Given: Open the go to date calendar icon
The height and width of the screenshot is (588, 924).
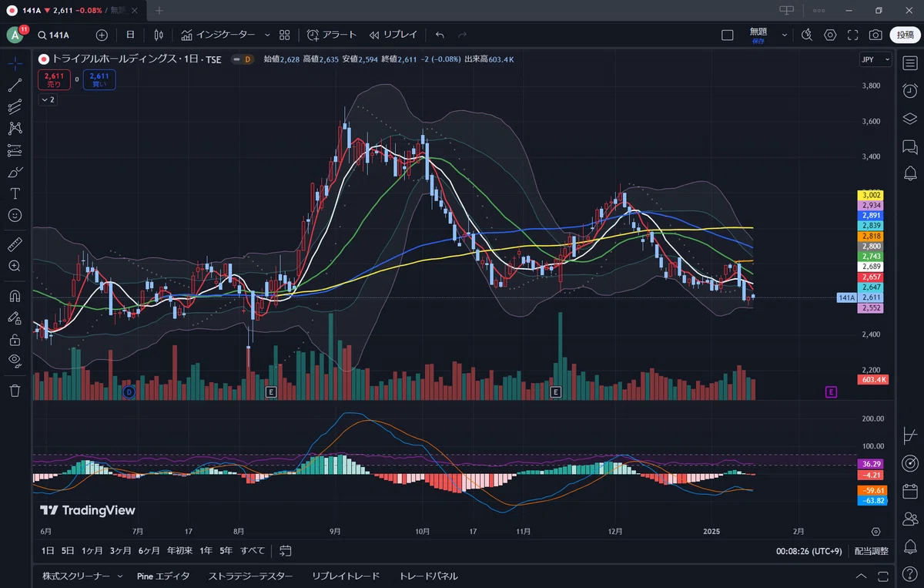Looking at the screenshot, I should coord(286,550).
